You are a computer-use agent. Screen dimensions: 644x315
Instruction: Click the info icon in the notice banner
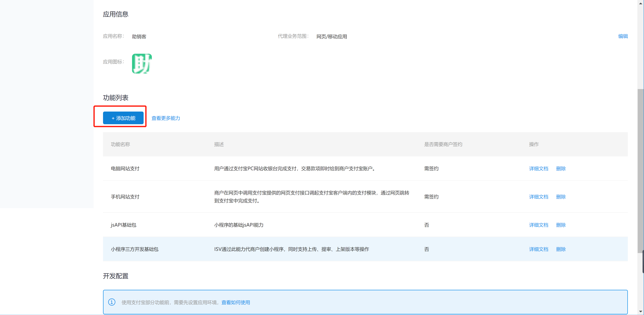112,302
